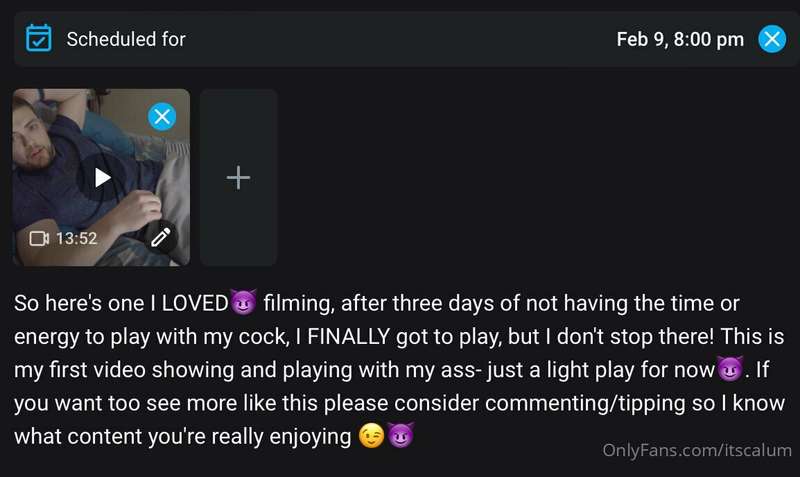800x477 pixels.
Task: Click the calendar checkmark schedule icon
Action: [39, 38]
